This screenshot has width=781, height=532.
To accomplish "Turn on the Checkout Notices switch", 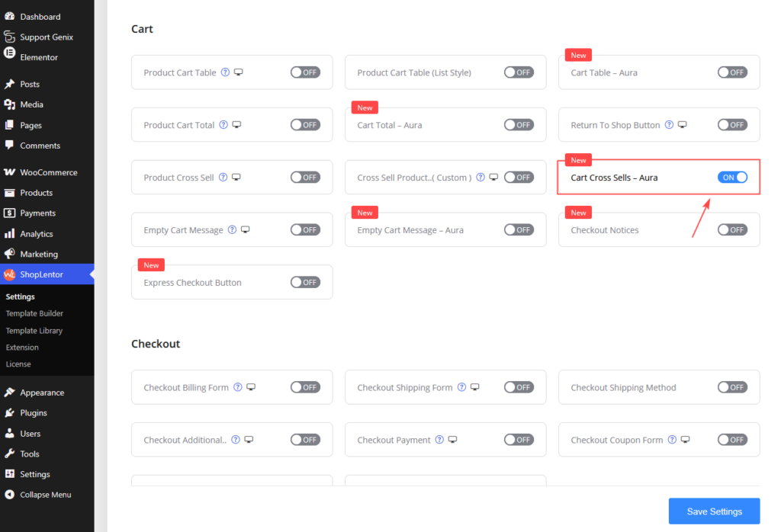I will pyautogui.click(x=732, y=229).
